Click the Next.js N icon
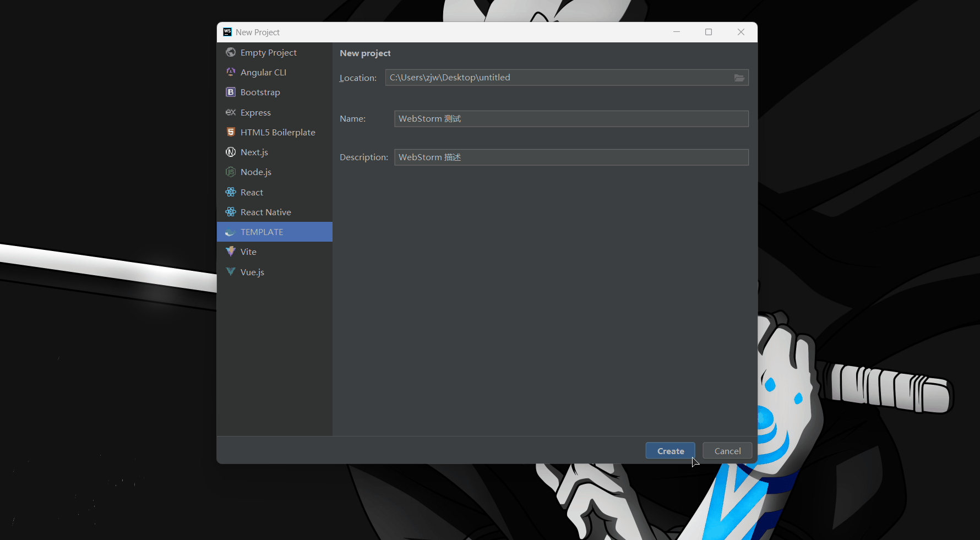Screen dimensions: 980x540 coord(231,152)
